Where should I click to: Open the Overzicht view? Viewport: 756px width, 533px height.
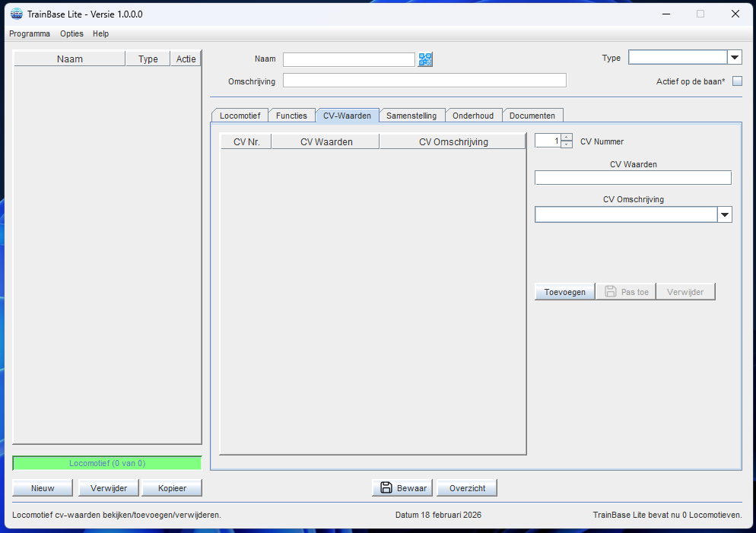(469, 488)
